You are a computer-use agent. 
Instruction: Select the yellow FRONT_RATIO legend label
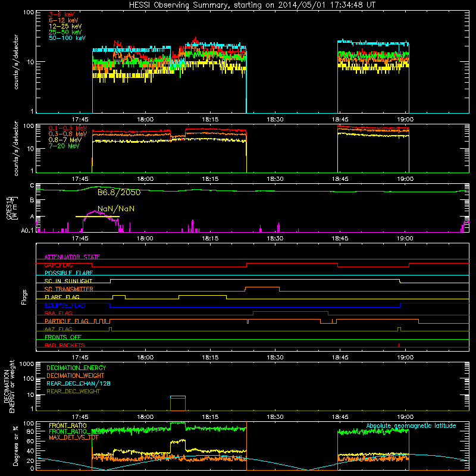pos(68,425)
